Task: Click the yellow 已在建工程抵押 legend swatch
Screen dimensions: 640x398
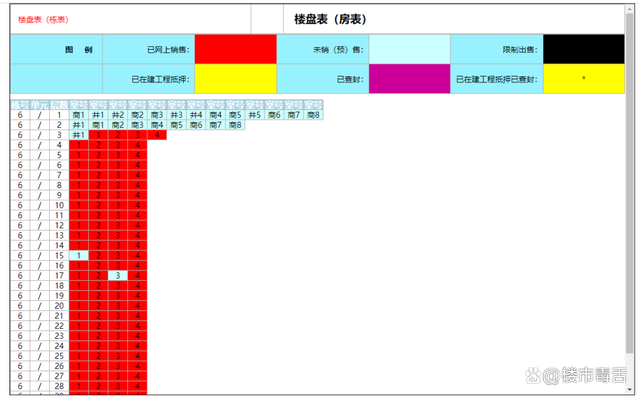Action: (236, 79)
